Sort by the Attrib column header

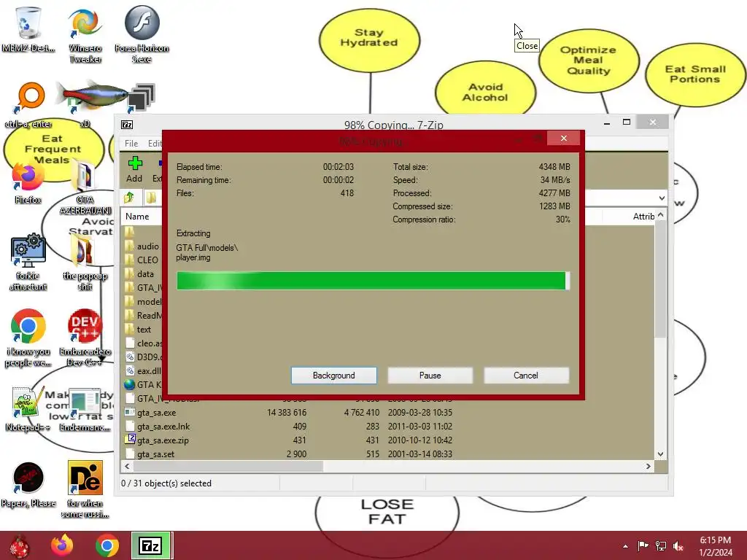point(643,216)
